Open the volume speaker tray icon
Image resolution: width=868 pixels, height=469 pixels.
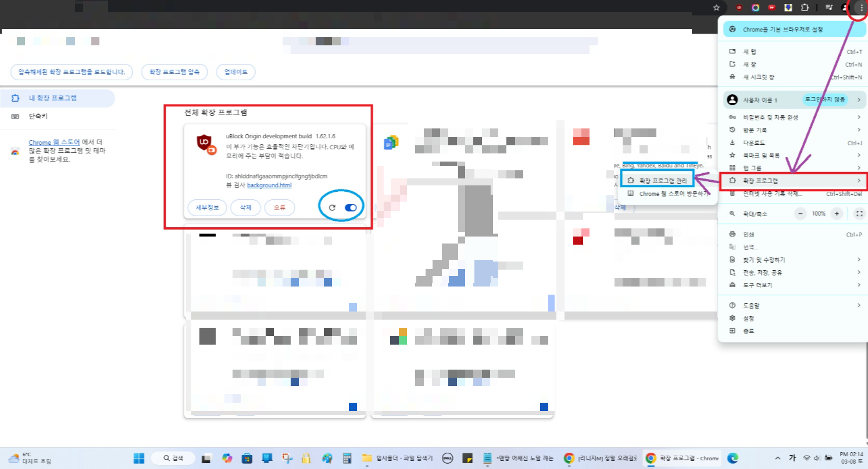click(x=817, y=458)
